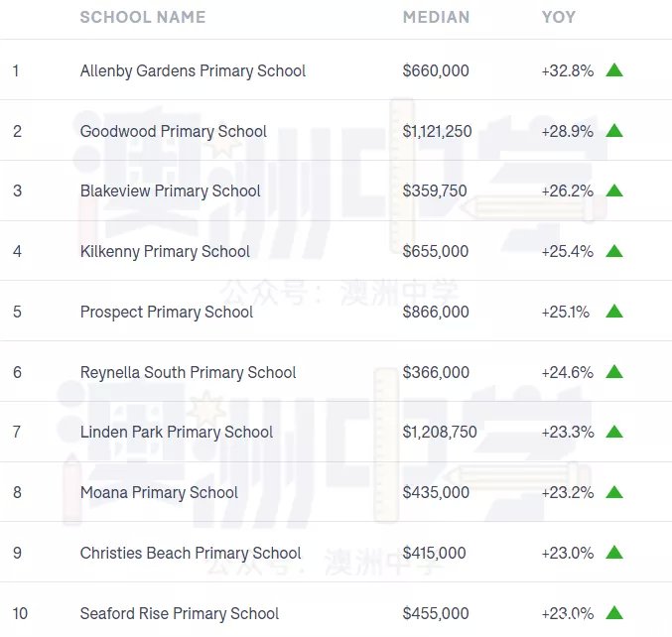Click the green triangle next to +23.2%
Image resolution: width=672 pixels, height=637 pixels.
(x=614, y=492)
